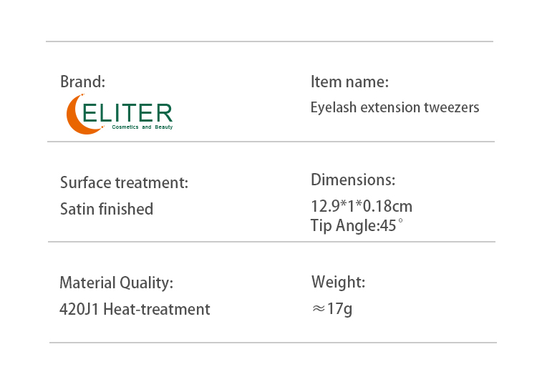Select the 'Satin finished' value

tap(107, 209)
